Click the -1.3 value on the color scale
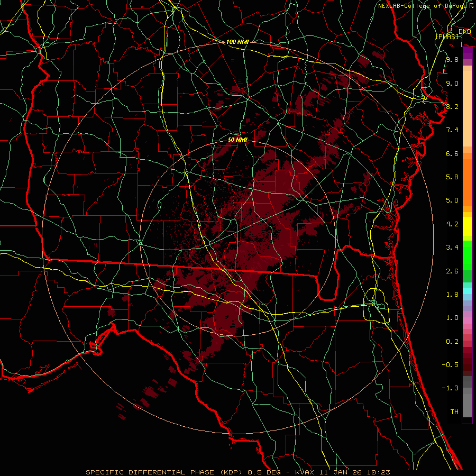 coord(450,388)
